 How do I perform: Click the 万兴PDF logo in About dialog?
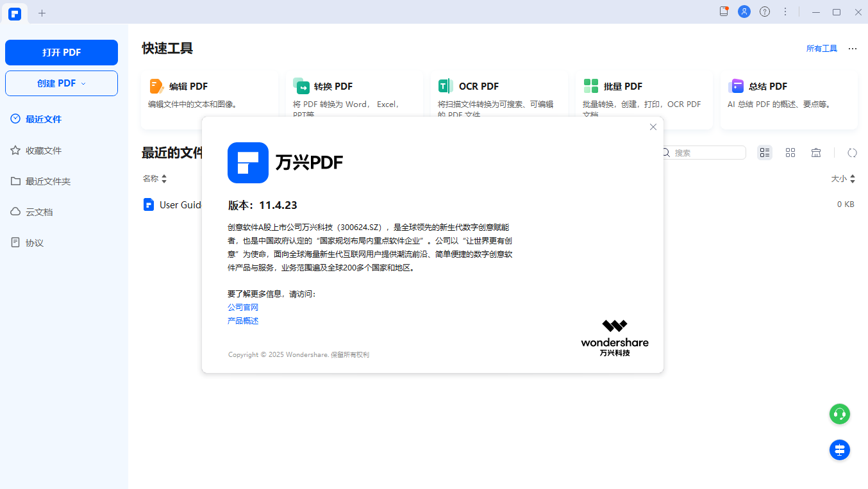(x=247, y=163)
